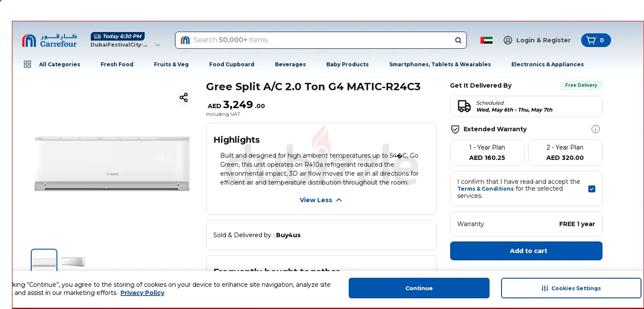
Task: Open All Categories menu
Action: tap(60, 65)
